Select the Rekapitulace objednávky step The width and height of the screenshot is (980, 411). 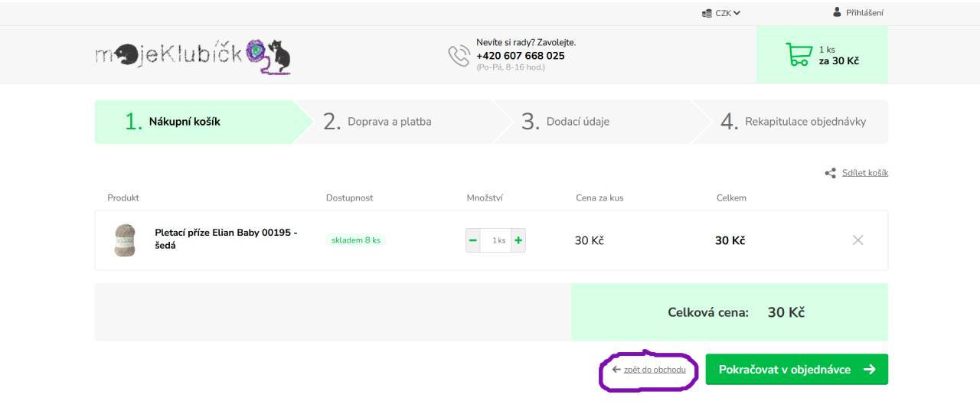790,122
